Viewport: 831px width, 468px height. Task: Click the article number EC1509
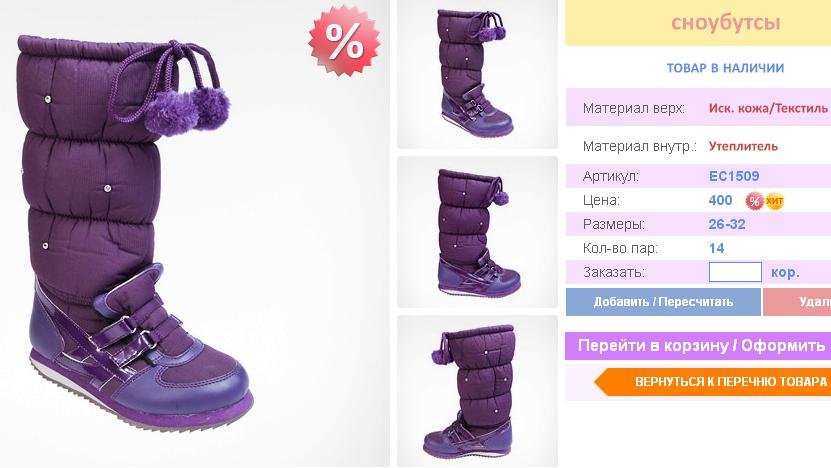(x=734, y=176)
